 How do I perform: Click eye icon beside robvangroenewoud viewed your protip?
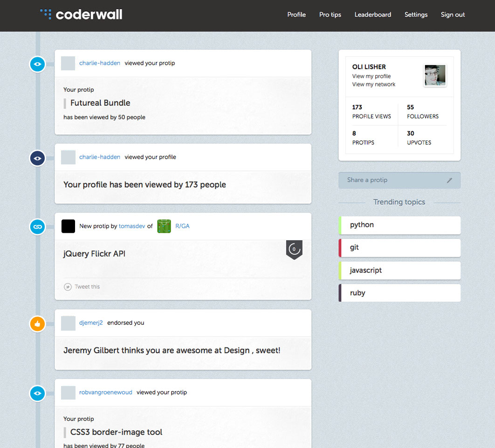38,394
